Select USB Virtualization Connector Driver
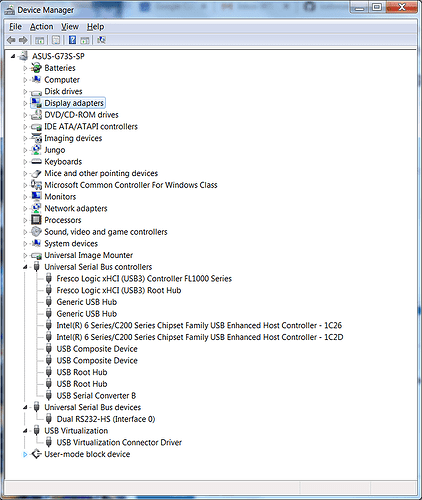The image size is (422, 500). pyautogui.click(x=119, y=442)
